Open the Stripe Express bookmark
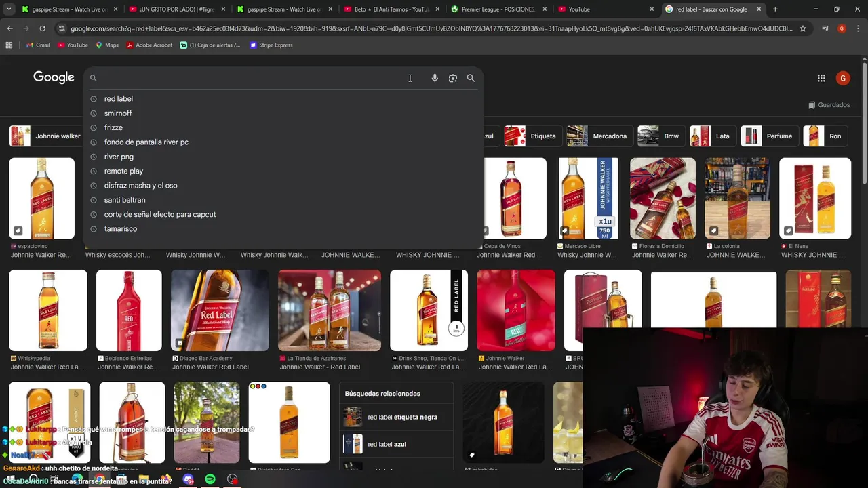Image resolution: width=868 pixels, height=488 pixels. point(271,45)
